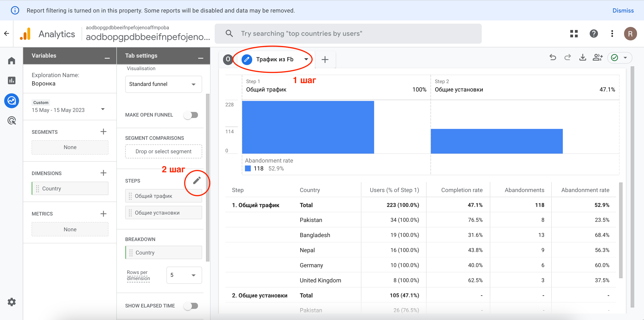Enable the Make Open Funnel toggle
644x320 pixels.
191,115
